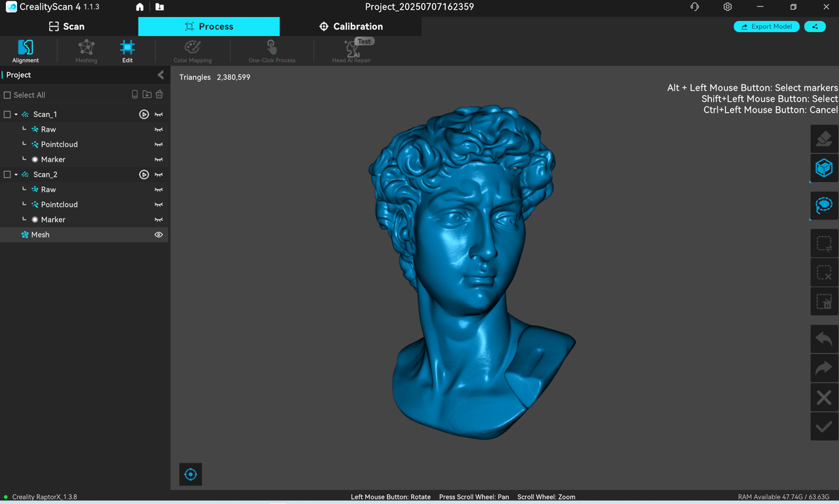The width and height of the screenshot is (839, 504).
Task: Select Scan_1 Marker tree item
Action: coord(53,159)
